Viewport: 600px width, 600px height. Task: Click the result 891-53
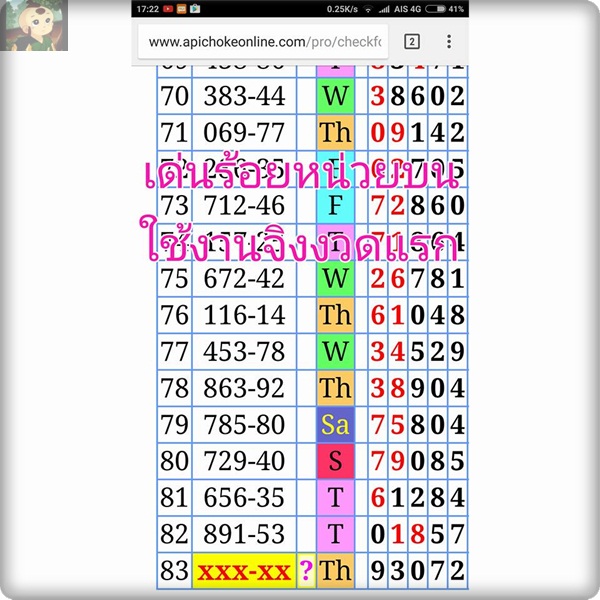tap(244, 534)
